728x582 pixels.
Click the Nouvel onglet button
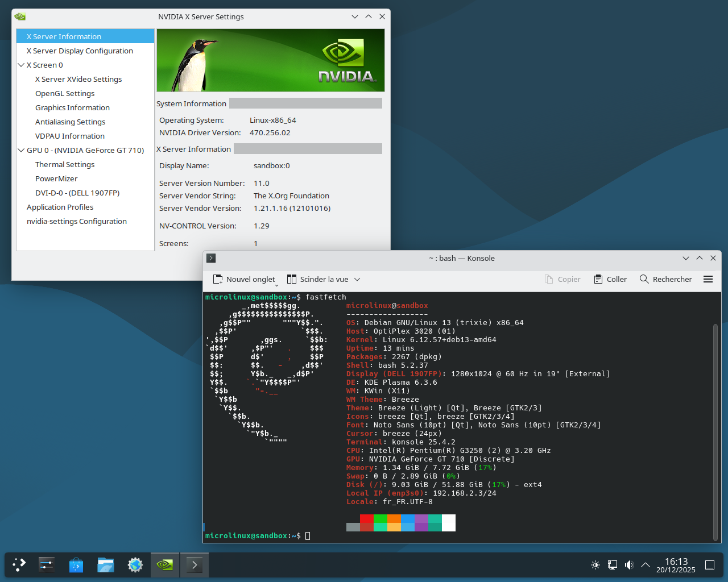[x=244, y=279]
